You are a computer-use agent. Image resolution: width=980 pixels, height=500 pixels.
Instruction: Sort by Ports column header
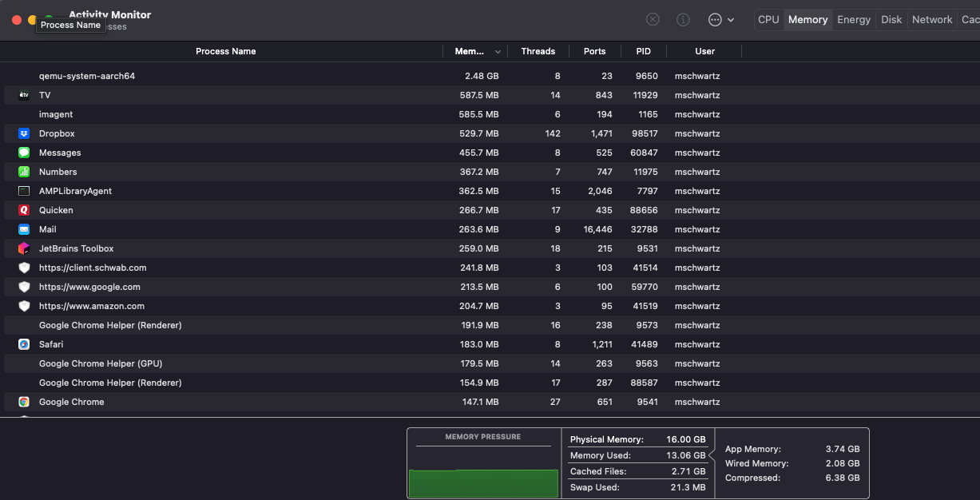point(594,51)
